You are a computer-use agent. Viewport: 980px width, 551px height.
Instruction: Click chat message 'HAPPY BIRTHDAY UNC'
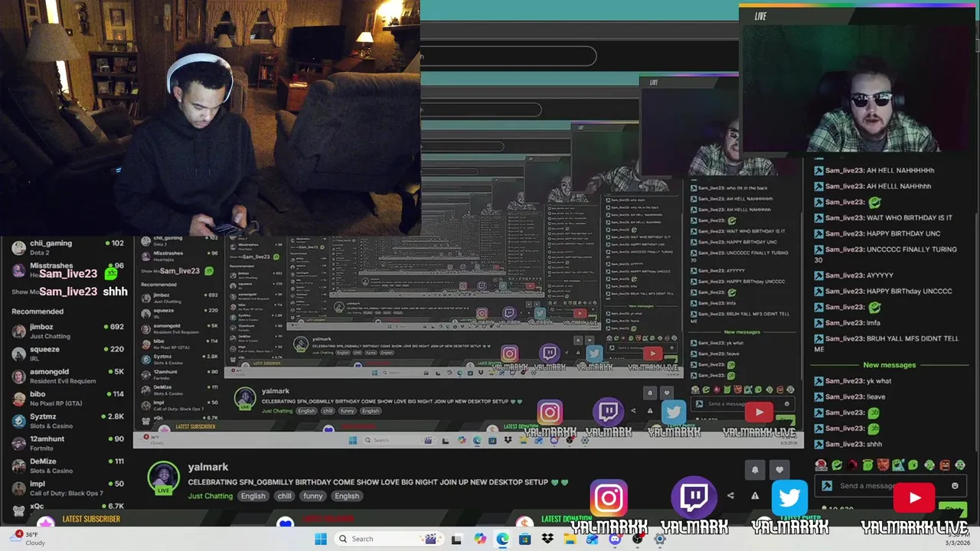coord(876,233)
